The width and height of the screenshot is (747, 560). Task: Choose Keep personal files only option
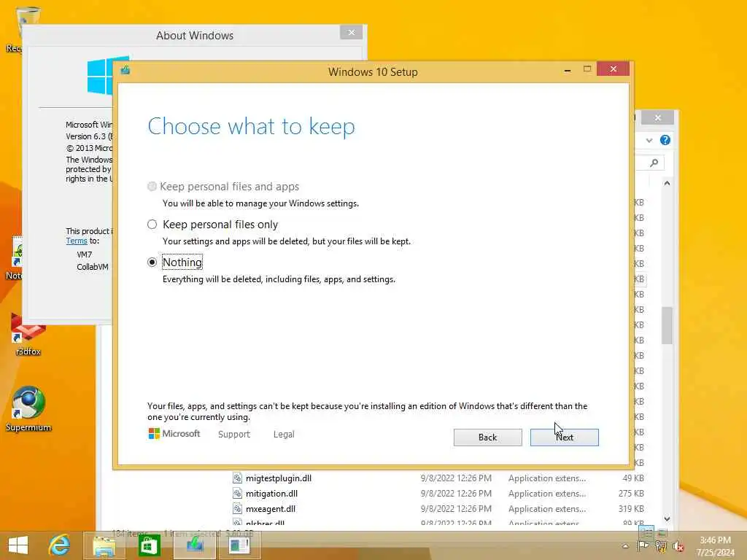(152, 225)
